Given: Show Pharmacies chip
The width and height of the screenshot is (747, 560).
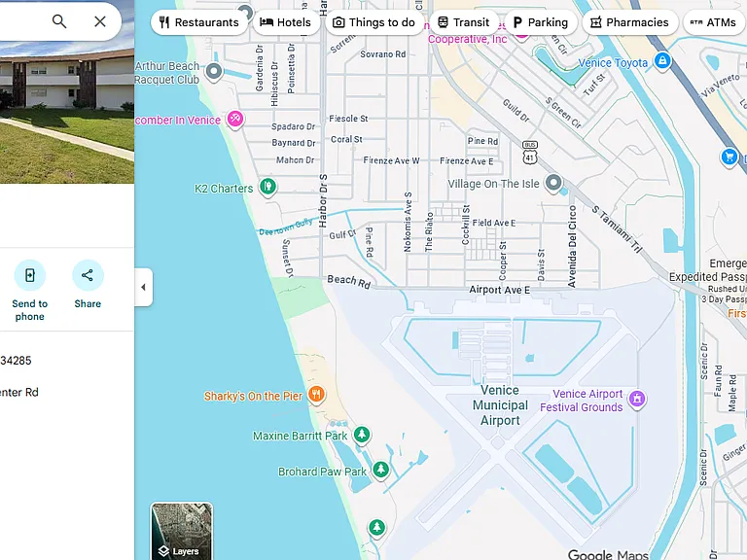Looking at the screenshot, I should 630,22.
